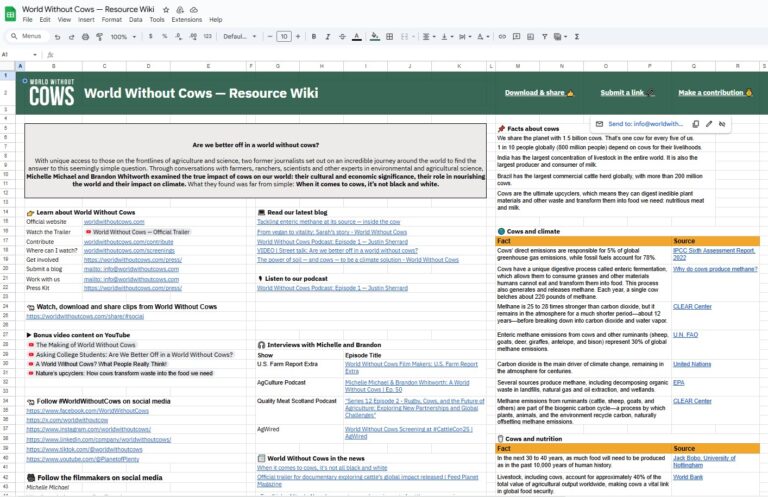Open The Making of World Without Cows video
This screenshot has height=497, width=768.
point(81,345)
